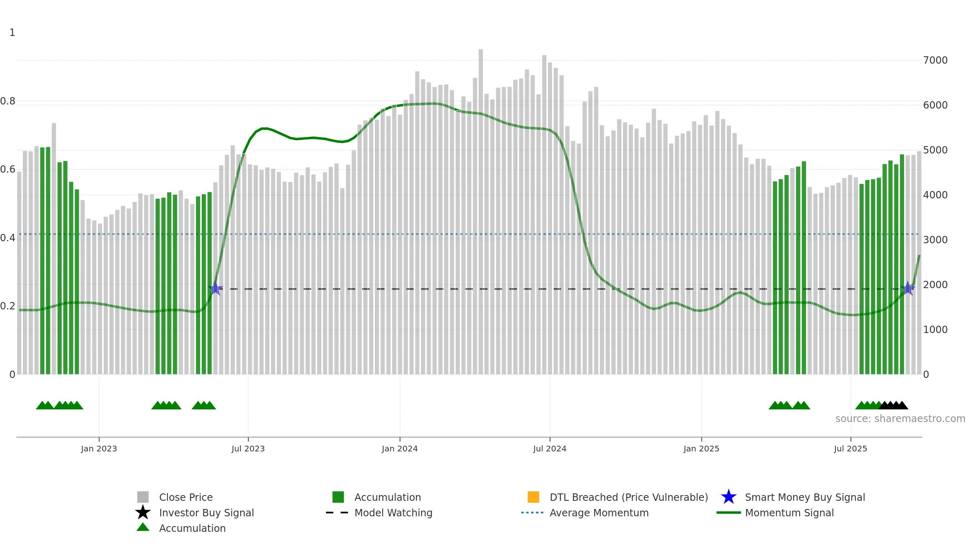The height and width of the screenshot is (551, 980).
Task: Click the Momentum Signal green line legend icon
Action: (x=728, y=513)
